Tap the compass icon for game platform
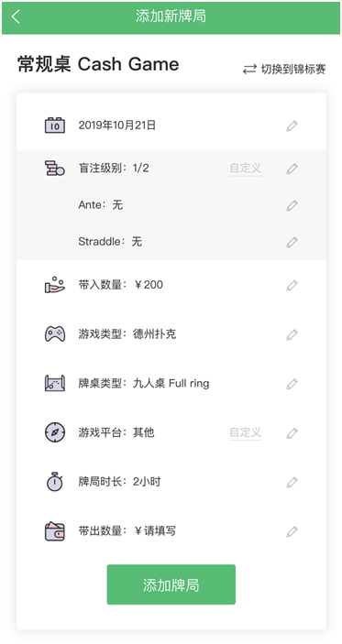The height and width of the screenshot is (644, 342). click(55, 432)
